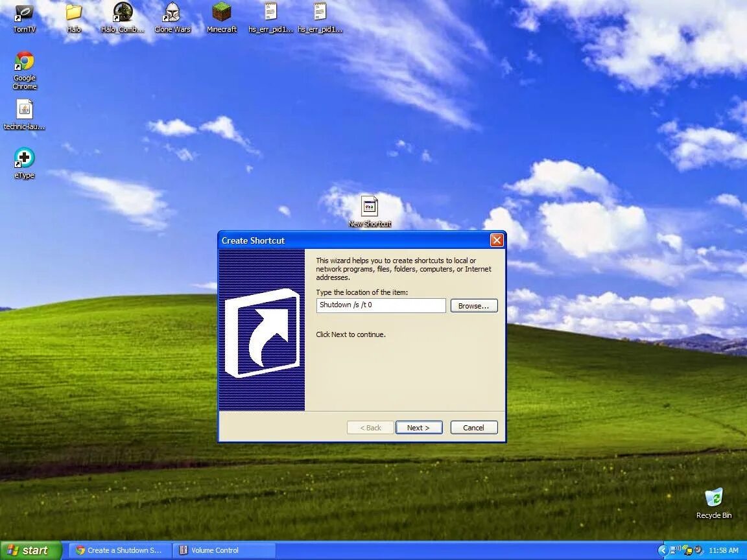This screenshot has width=747, height=560.
Task: Select the New Shortcut desktop icon
Action: click(370, 211)
